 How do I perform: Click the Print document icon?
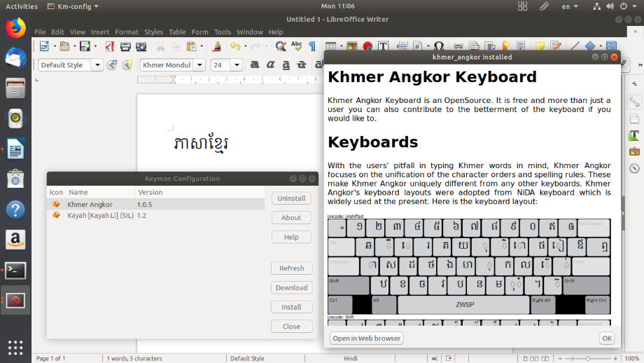(125, 47)
